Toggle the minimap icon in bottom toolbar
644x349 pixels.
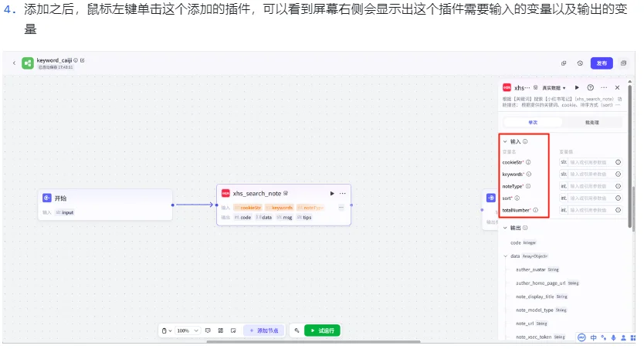pyautogui.click(x=233, y=330)
